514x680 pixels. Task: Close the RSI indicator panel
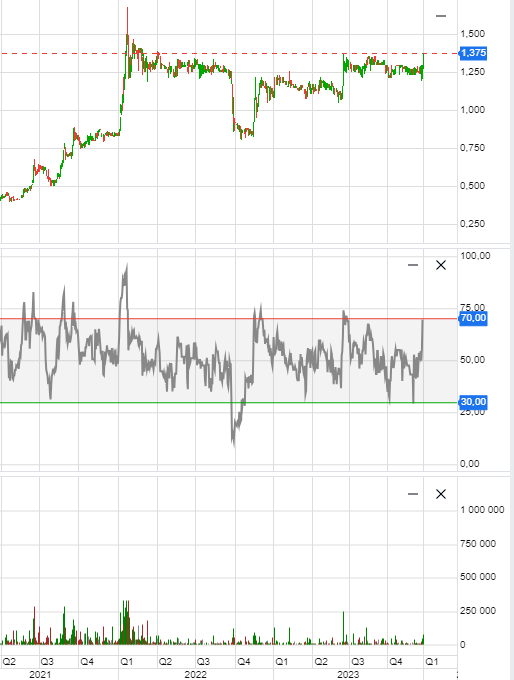[x=441, y=265]
